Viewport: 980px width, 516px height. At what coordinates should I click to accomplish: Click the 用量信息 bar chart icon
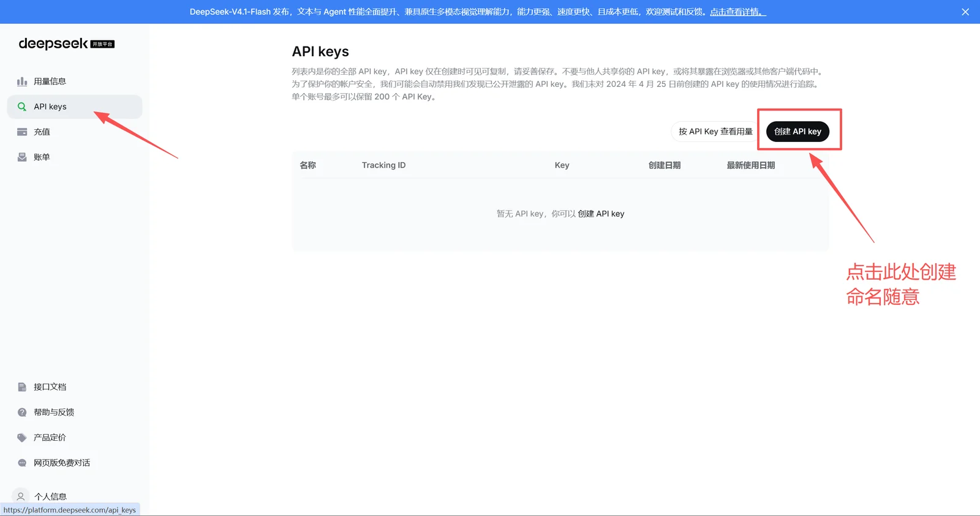tap(22, 81)
